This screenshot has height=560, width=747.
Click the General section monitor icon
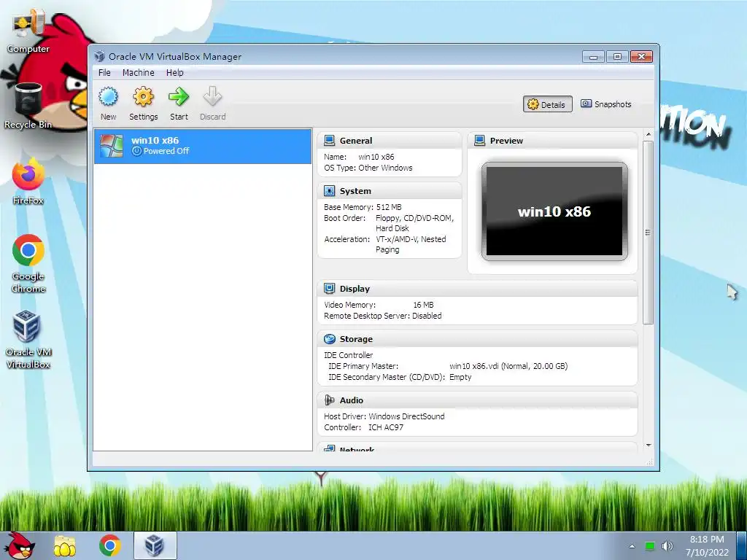click(329, 141)
